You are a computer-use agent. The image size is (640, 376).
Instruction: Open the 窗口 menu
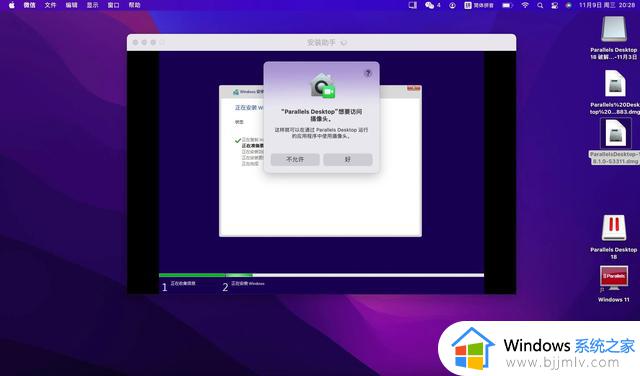click(113, 5)
